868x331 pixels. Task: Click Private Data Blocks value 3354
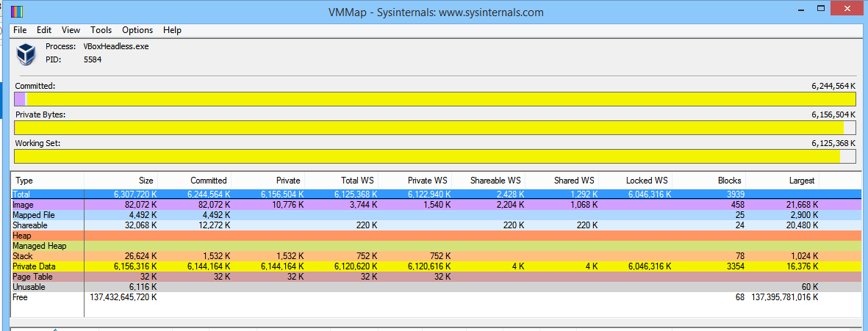point(736,266)
